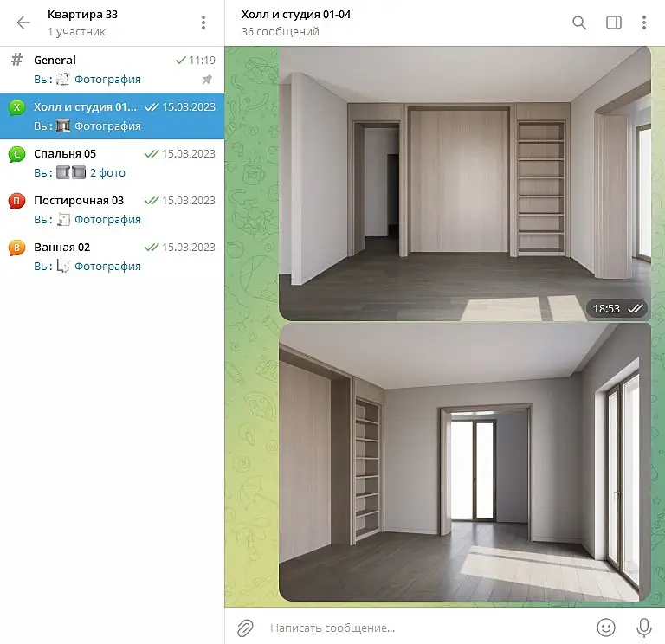Viewport: 665px width, 644px height.
Task: Click photo thumbnail in Холл и студия row
Action: click(x=63, y=126)
